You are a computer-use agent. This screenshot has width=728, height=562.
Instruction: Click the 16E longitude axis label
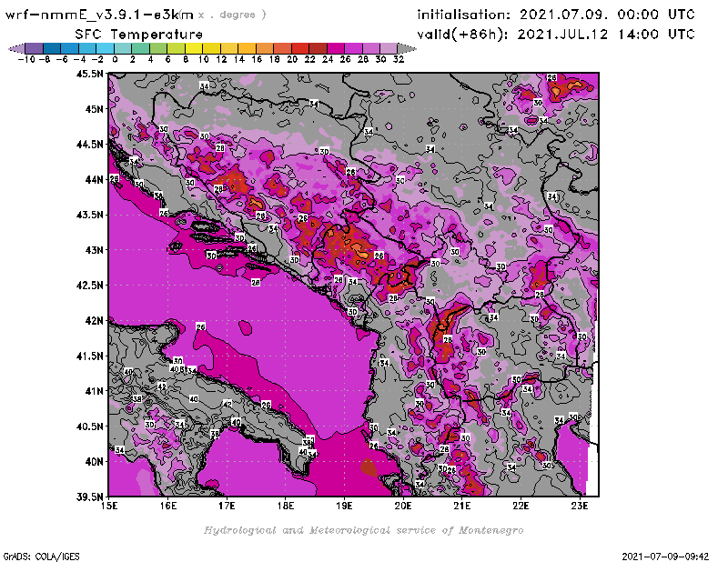coord(168,506)
